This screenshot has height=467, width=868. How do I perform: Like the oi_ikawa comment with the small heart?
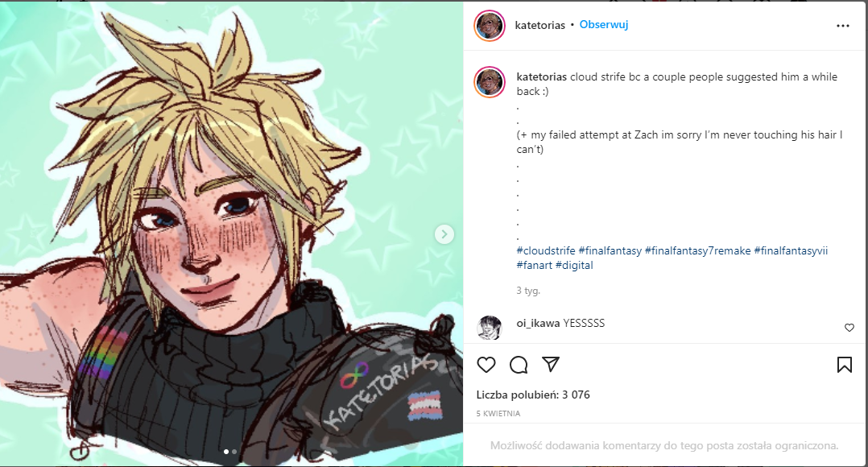pos(849,328)
